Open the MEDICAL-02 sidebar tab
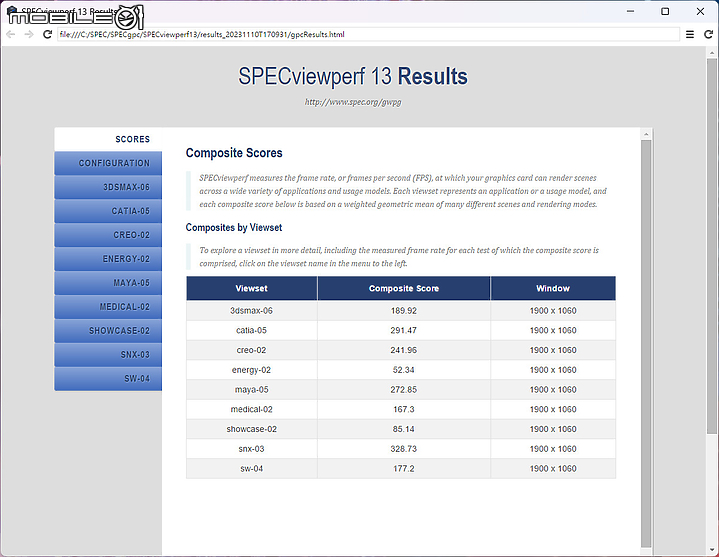This screenshot has height=557, width=719. pos(108,307)
